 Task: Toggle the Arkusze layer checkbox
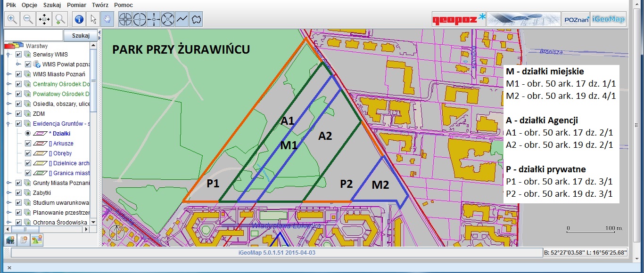pyautogui.click(x=28, y=144)
